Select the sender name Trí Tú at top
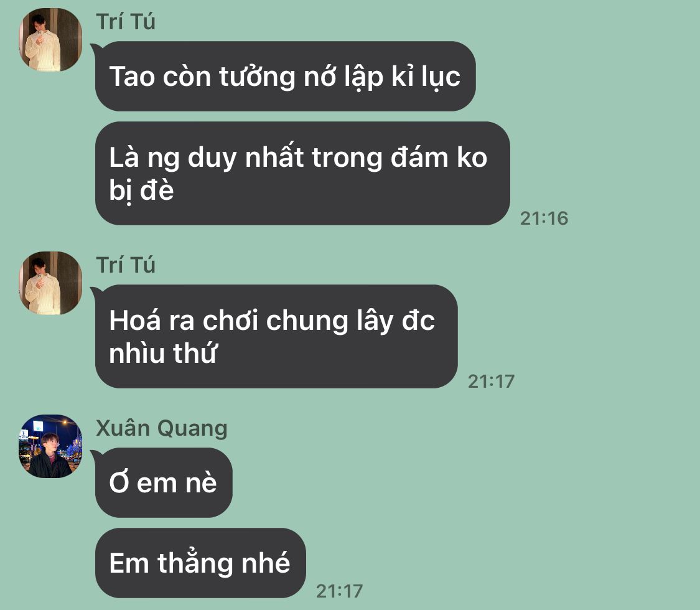 (x=126, y=22)
